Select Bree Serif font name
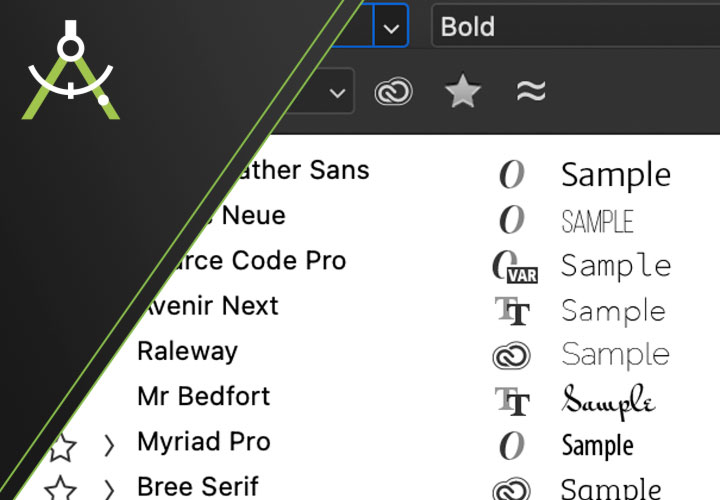Image resolution: width=720 pixels, height=500 pixels. pos(198,487)
